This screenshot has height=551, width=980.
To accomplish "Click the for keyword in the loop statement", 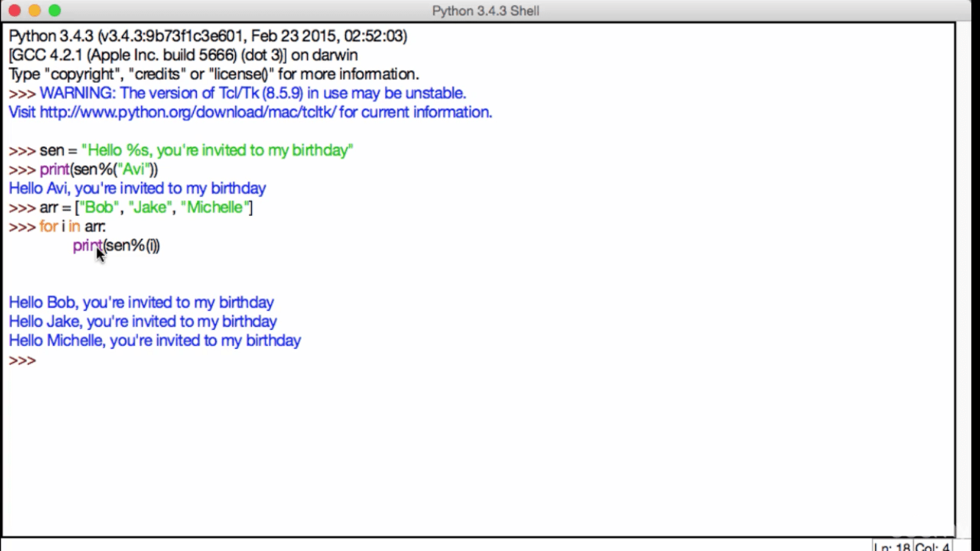I will coord(48,226).
